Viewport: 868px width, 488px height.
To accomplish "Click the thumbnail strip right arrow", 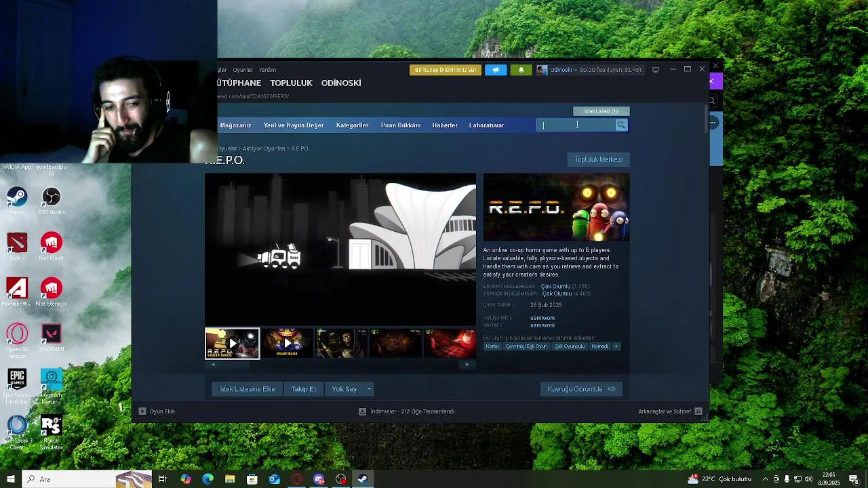I will [467, 365].
